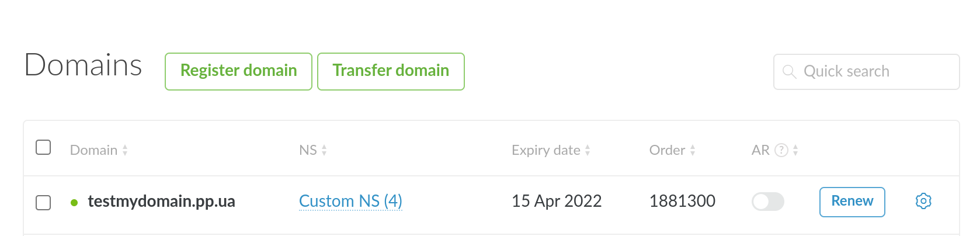Tick the select-all checkbox in table header
The height and width of the screenshot is (236, 980).
[x=43, y=147]
